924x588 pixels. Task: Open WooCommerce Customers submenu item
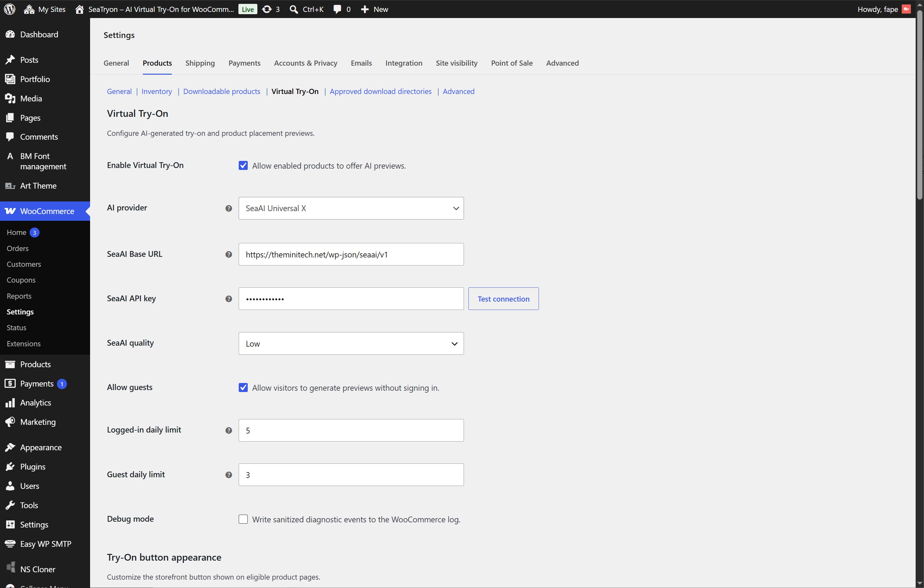coord(24,265)
